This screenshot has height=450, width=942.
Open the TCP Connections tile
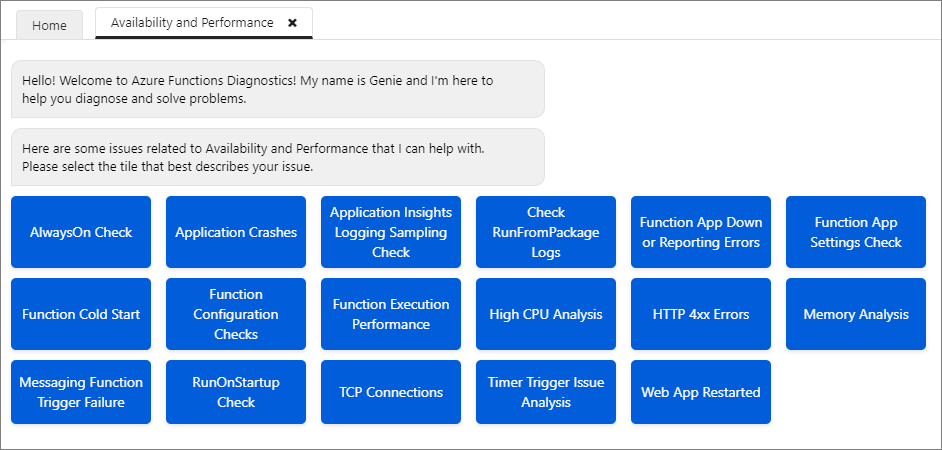(x=391, y=392)
